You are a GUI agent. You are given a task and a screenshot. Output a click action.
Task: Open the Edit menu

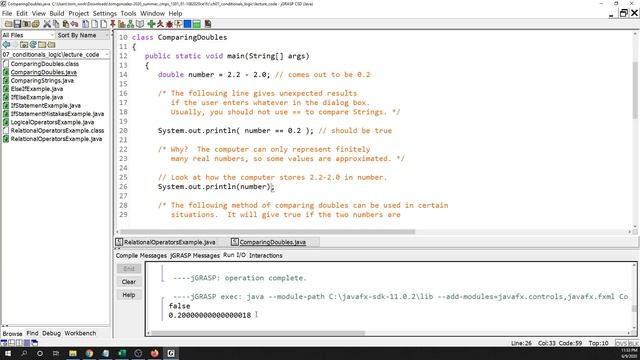[22, 13]
